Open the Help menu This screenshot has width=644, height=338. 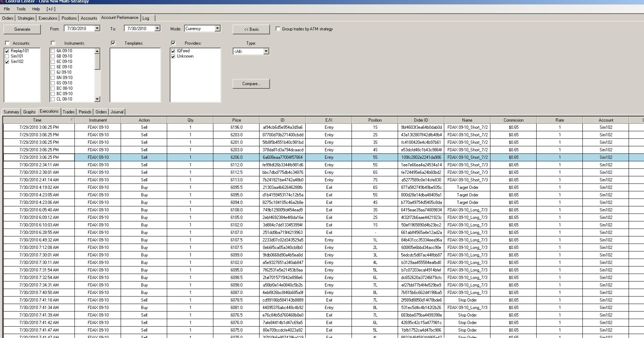click(36, 9)
